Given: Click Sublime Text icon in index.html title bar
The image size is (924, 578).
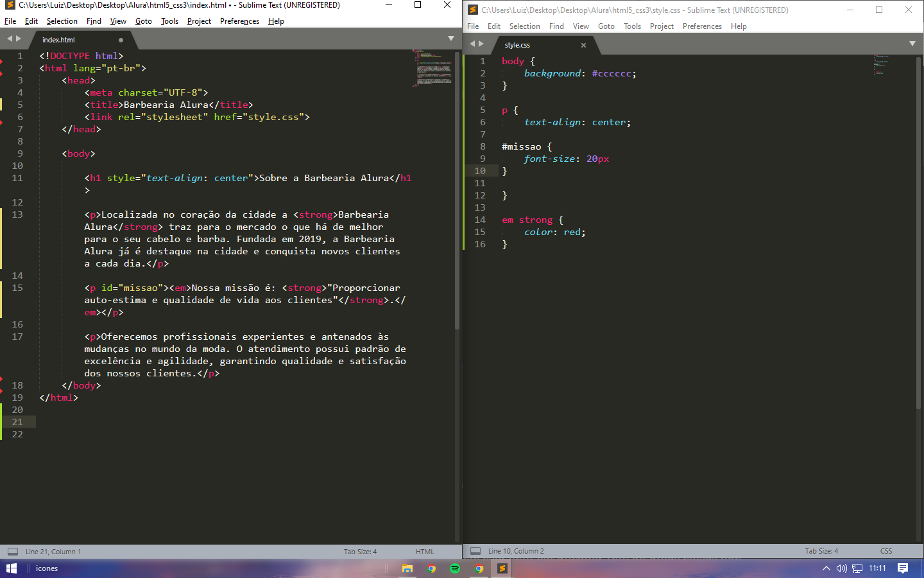Looking at the screenshot, I should (10, 5).
